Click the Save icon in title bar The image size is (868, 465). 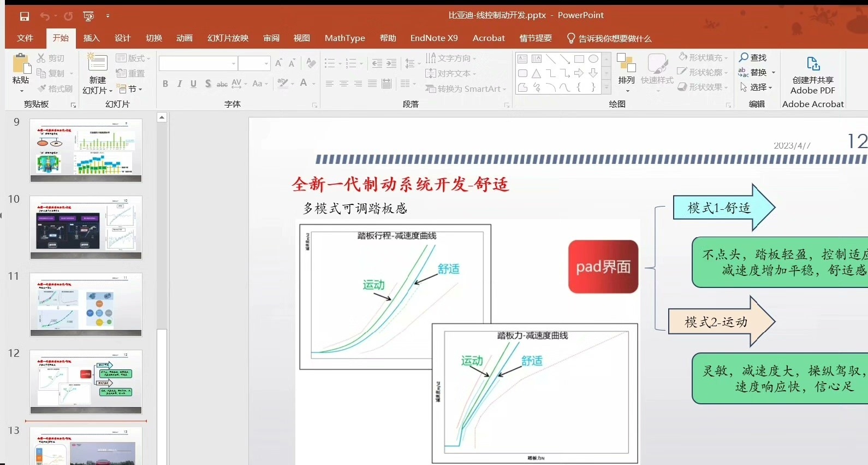pos(24,16)
